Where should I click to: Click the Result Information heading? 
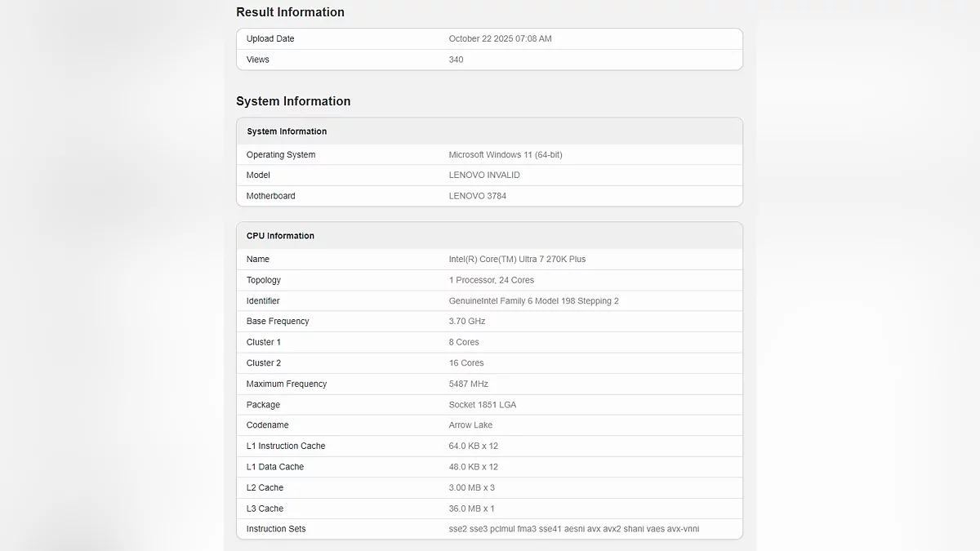290,12
